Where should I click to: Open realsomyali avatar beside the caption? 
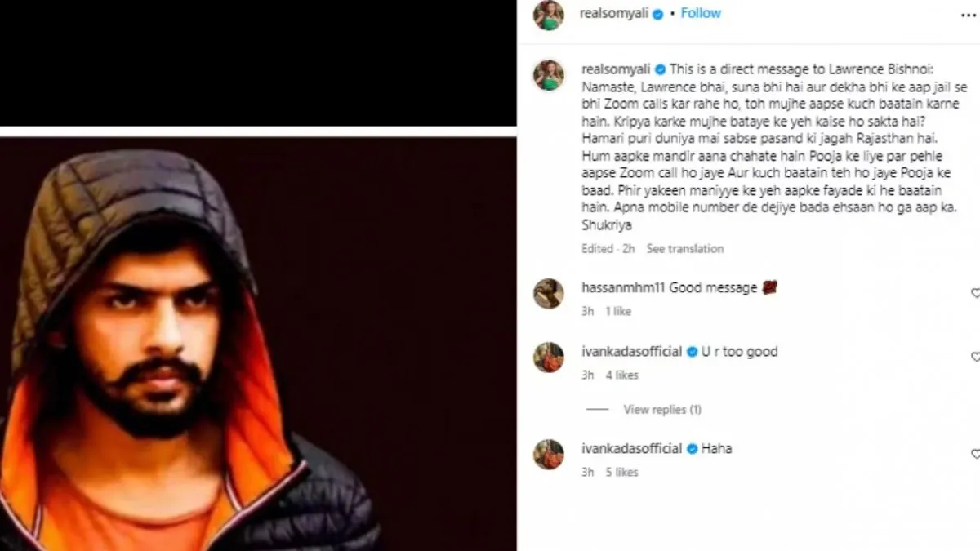(x=548, y=74)
